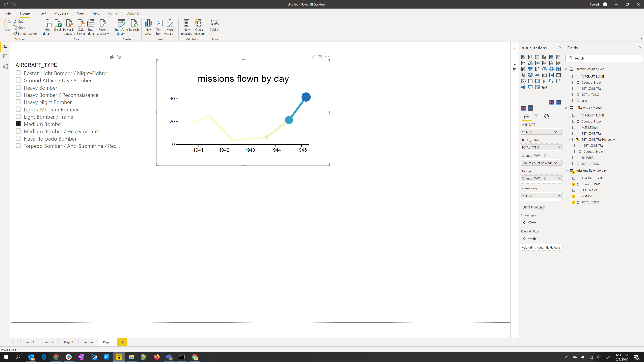This screenshot has width=644, height=362.
Task: Select the donut chart visualization icon
Action: point(551,69)
